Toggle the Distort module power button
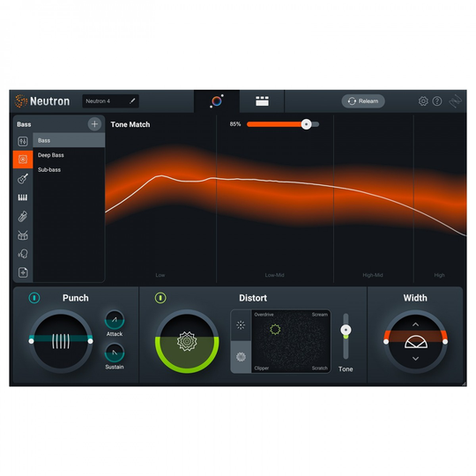This screenshot has height=476, width=476. point(160,298)
